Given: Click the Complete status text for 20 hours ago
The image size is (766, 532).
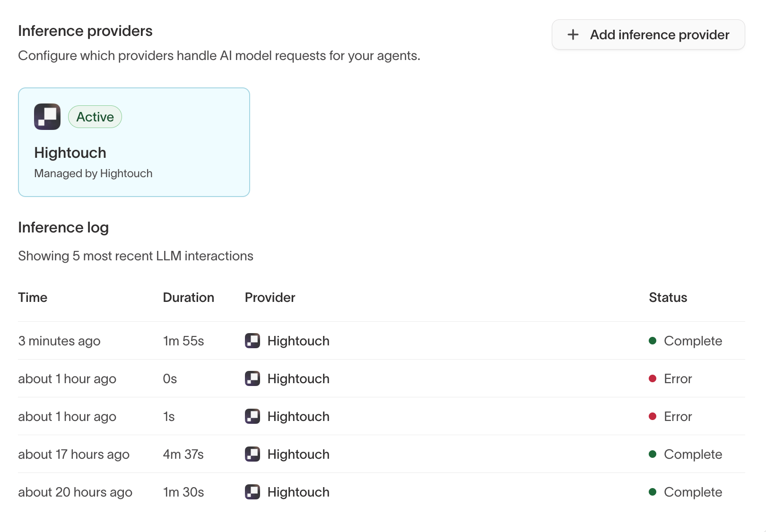Looking at the screenshot, I should (693, 492).
